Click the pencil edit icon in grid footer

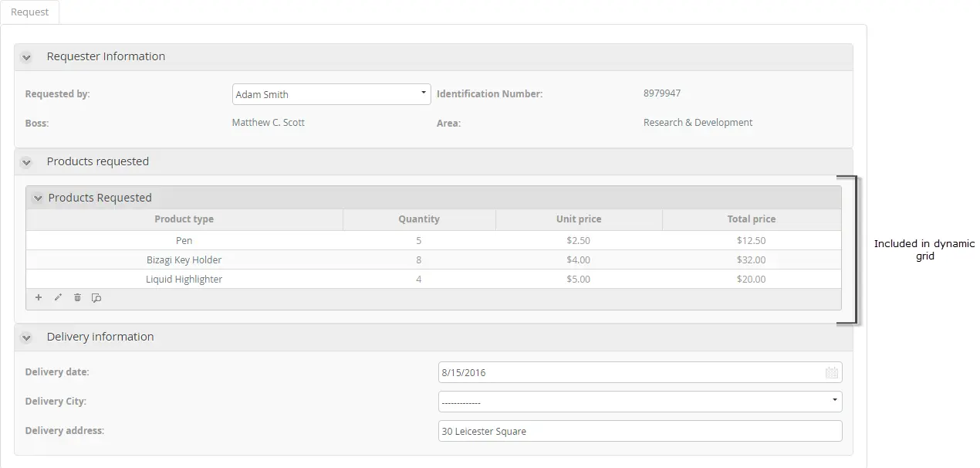tap(58, 297)
